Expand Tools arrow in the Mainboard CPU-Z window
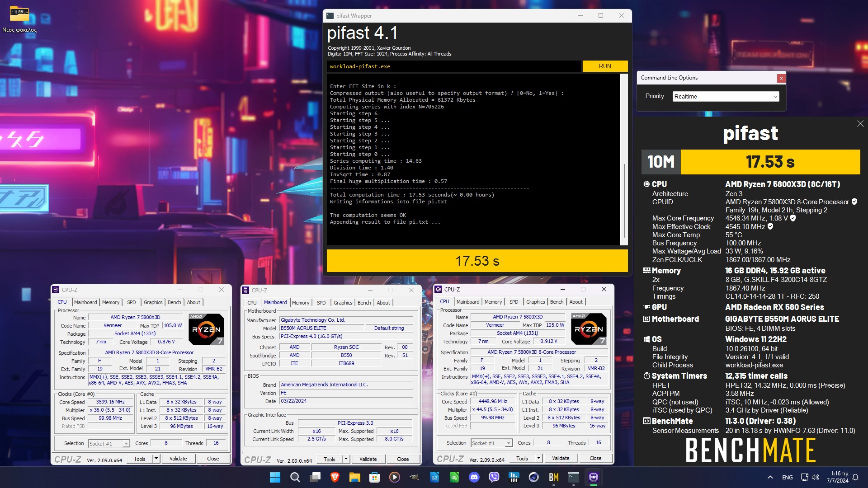Viewport: 868px width, 488px height. 346,459
